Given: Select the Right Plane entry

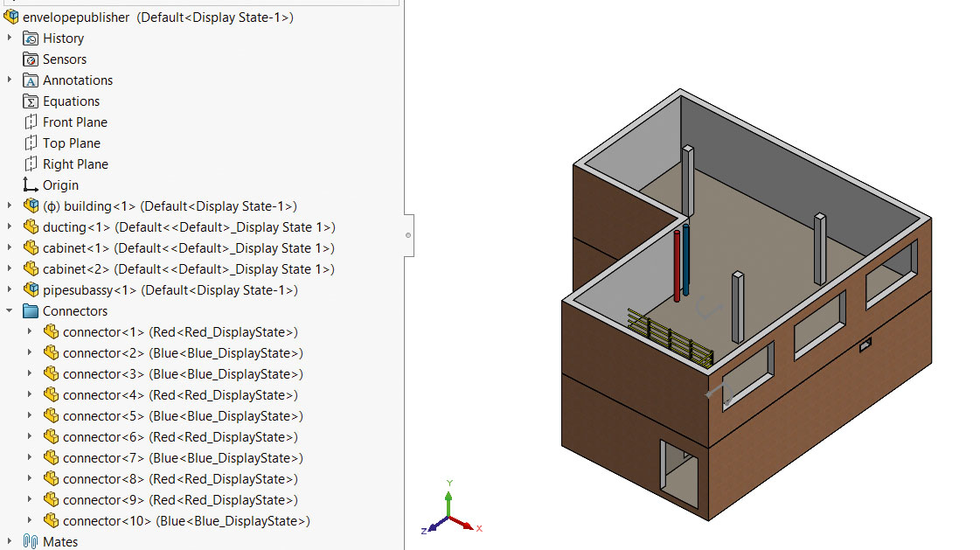Looking at the screenshot, I should pyautogui.click(x=75, y=164).
